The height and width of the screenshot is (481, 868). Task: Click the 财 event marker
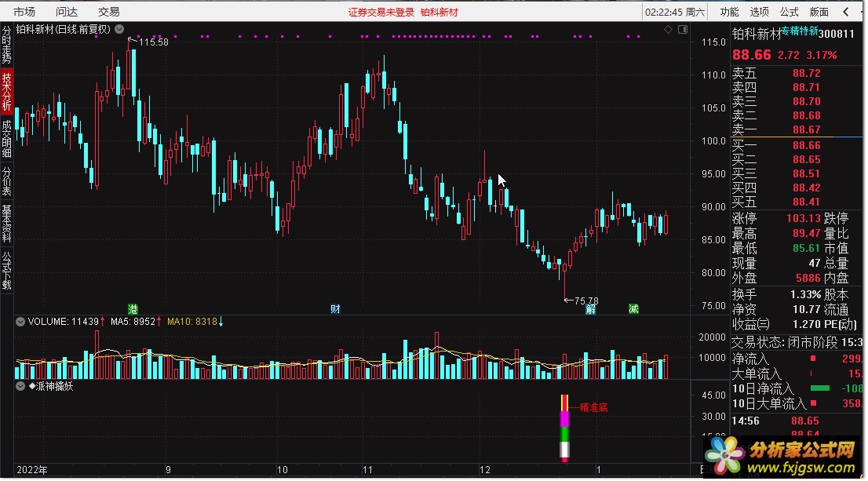tap(335, 309)
